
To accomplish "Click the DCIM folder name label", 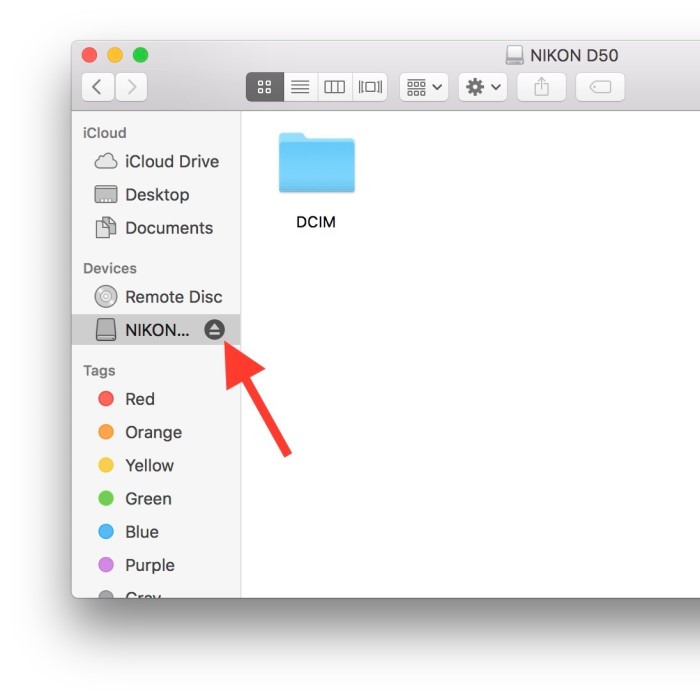I will [x=316, y=222].
